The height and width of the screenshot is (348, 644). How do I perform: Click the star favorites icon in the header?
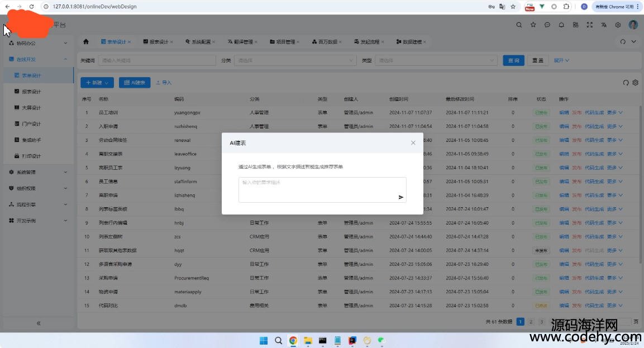pos(533,25)
